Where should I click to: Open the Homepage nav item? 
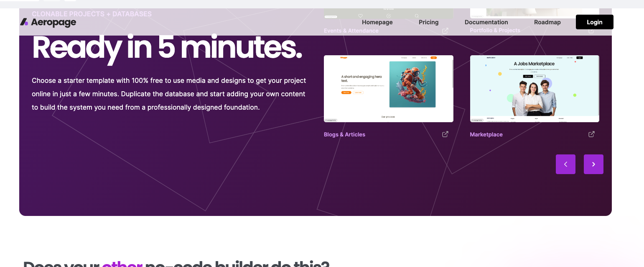click(377, 22)
